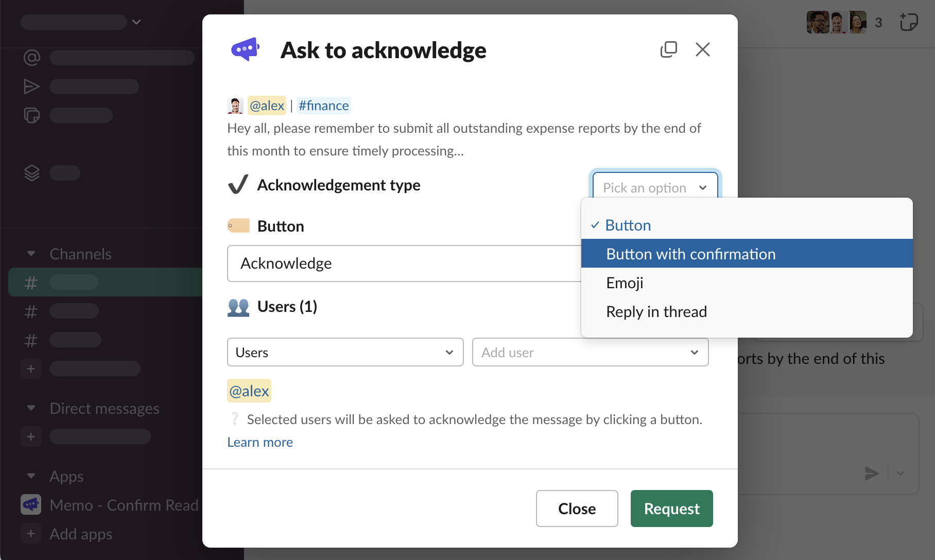Click the mentions @ icon in sidebar

click(31, 58)
